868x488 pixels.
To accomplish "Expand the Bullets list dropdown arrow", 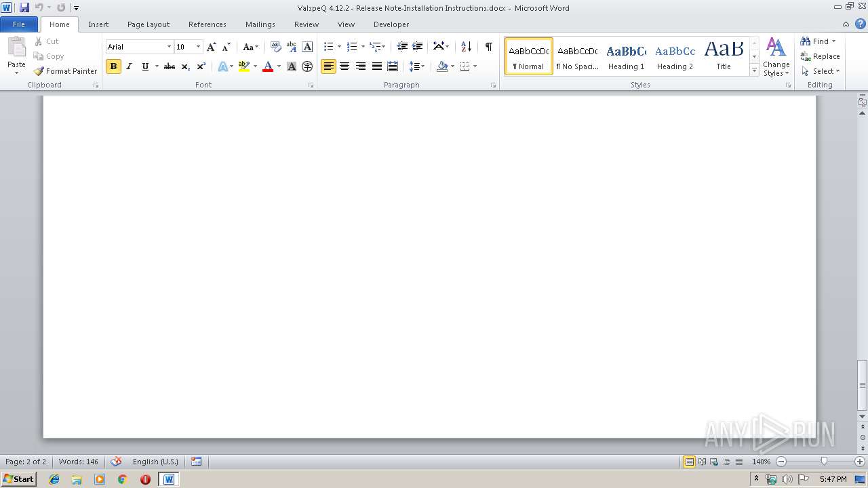I will point(339,47).
